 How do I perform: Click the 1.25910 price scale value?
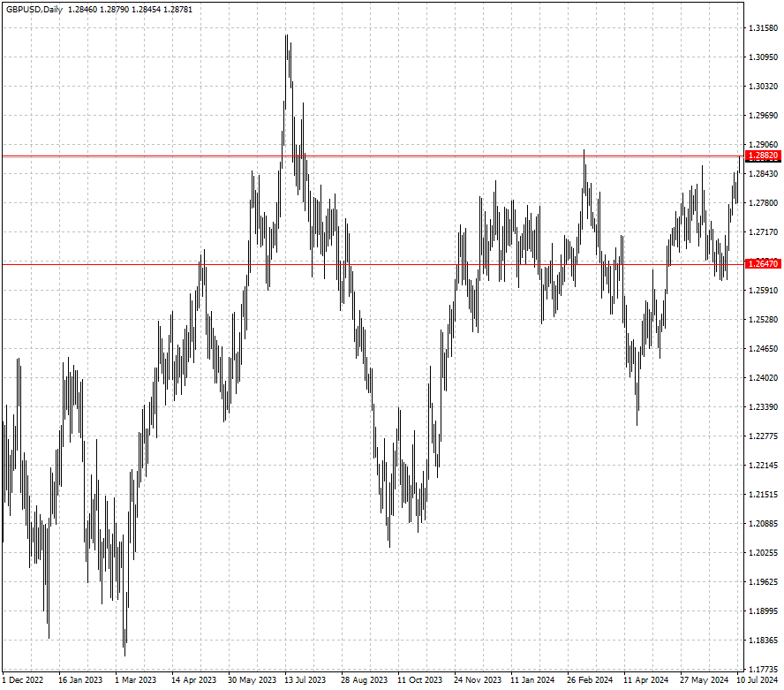coord(763,290)
